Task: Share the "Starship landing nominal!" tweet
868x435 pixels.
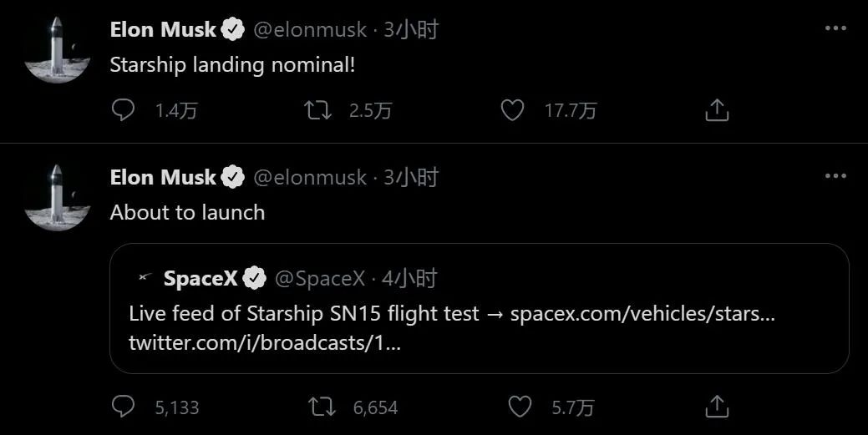Action: (718, 110)
